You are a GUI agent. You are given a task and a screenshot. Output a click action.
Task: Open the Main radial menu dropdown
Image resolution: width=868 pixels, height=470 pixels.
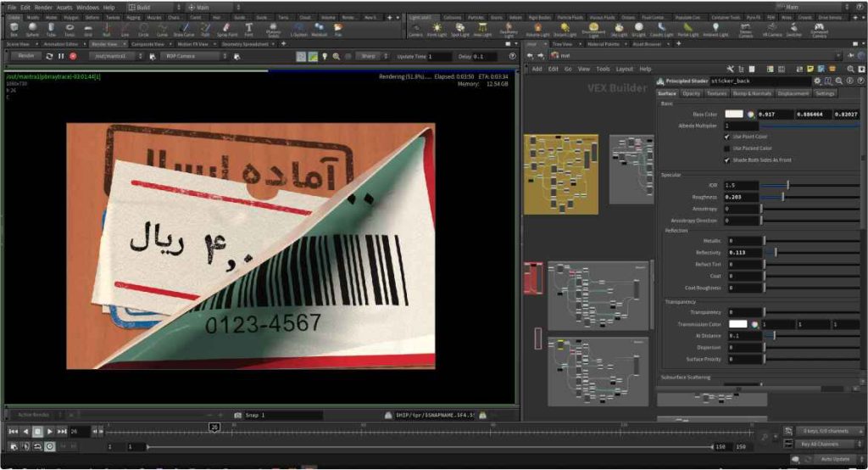click(214, 7)
